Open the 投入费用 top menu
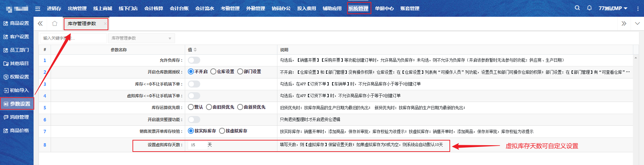This screenshot has height=165, width=644. click(x=307, y=8)
